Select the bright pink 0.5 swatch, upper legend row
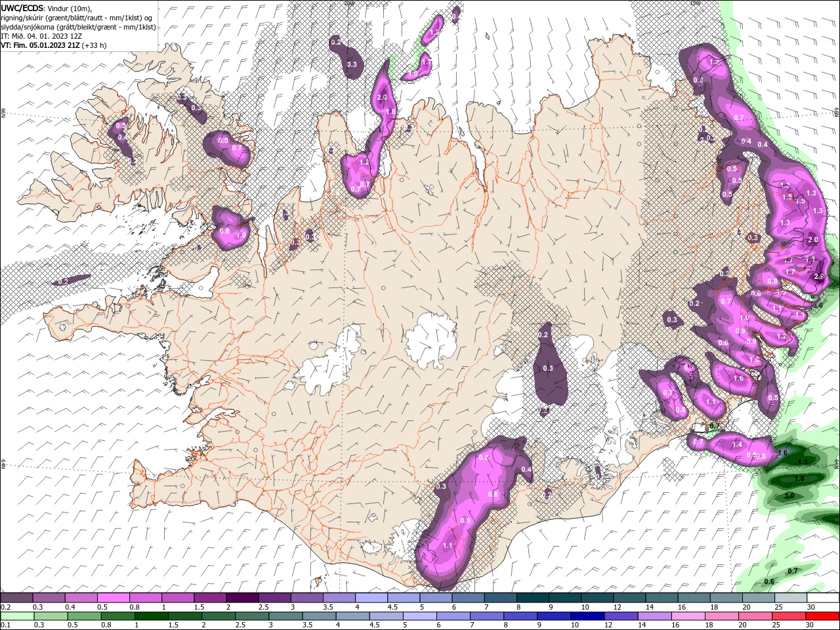Viewport: 840px width, 630px height. pyautogui.click(x=113, y=597)
